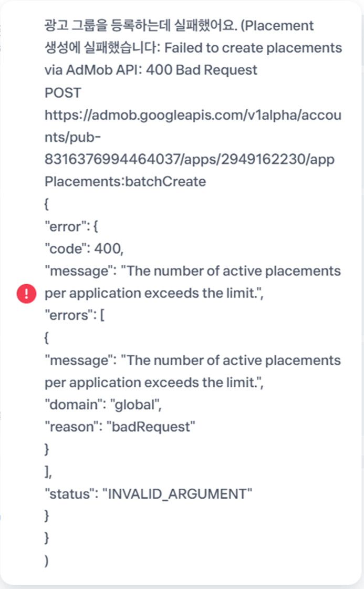The image size is (364, 589).
Task: Click the '"reason": "badRequest"' line
Action: coord(120,427)
